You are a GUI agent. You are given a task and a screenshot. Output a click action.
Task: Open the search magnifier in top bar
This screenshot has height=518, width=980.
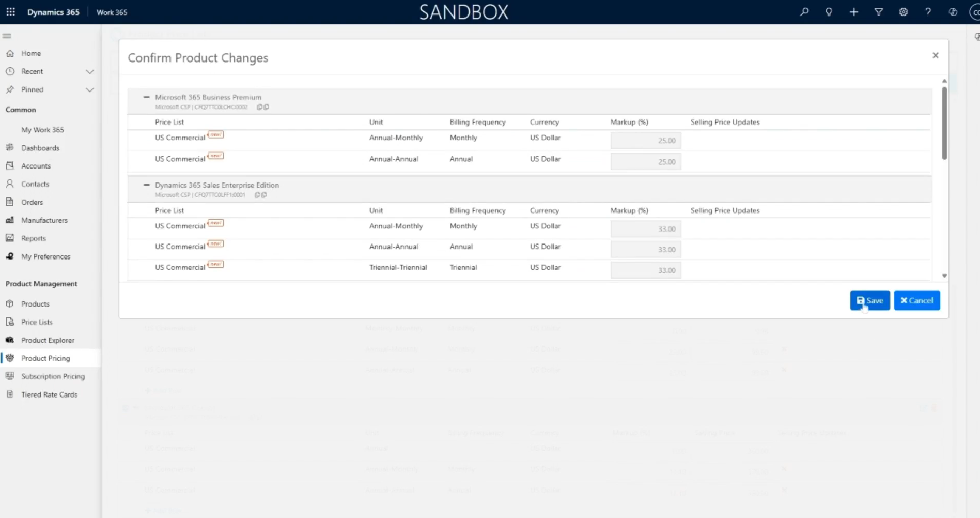[x=804, y=12]
